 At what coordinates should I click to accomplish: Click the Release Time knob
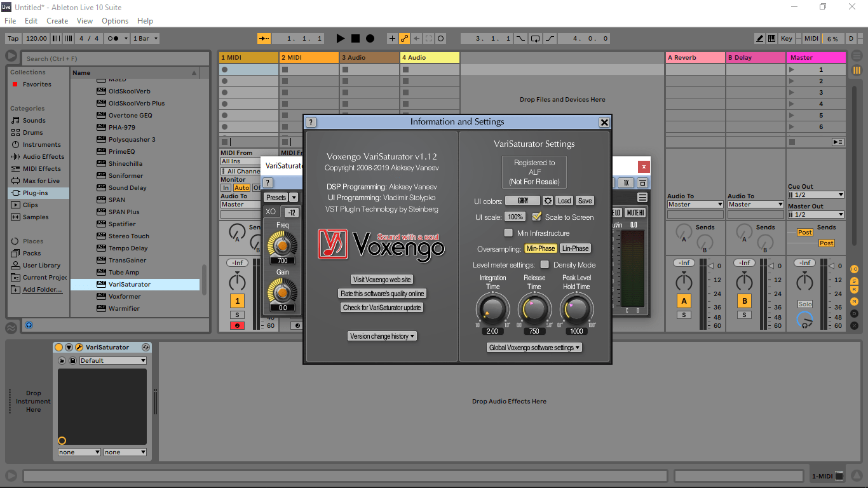click(x=534, y=309)
